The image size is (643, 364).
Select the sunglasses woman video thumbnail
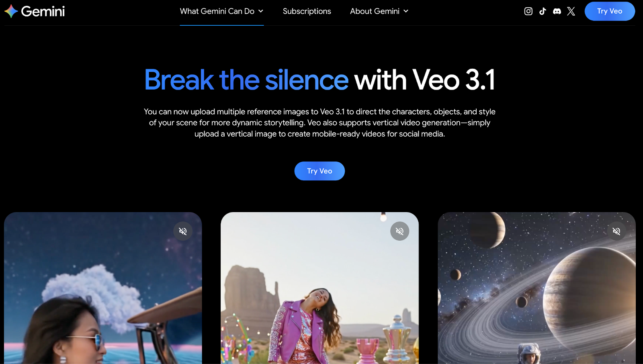click(x=103, y=288)
